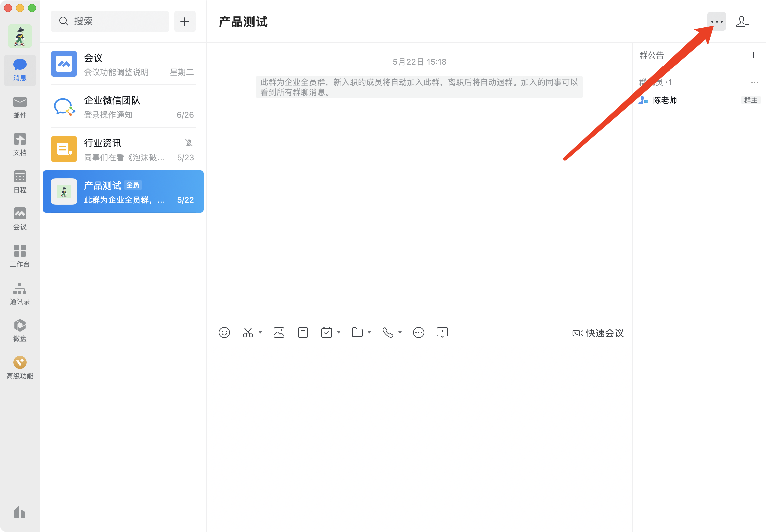Click the phone call icon
Image resolution: width=766 pixels, height=532 pixels.
point(388,333)
